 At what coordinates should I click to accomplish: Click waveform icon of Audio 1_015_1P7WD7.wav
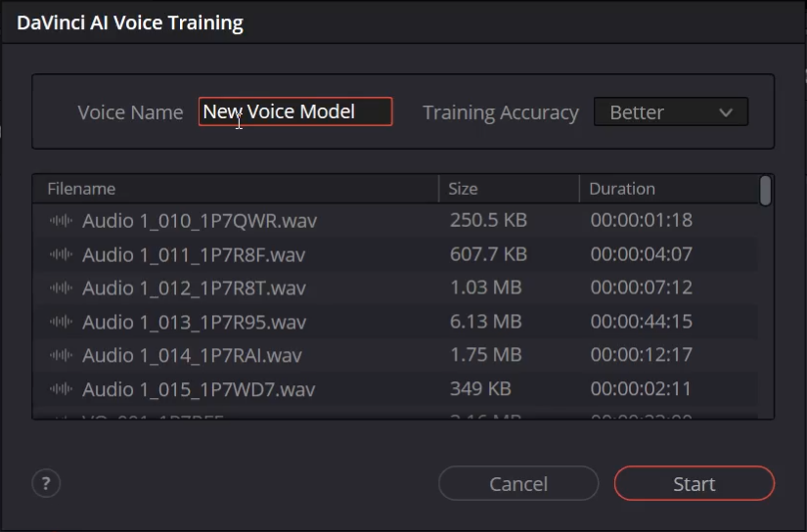[61, 389]
